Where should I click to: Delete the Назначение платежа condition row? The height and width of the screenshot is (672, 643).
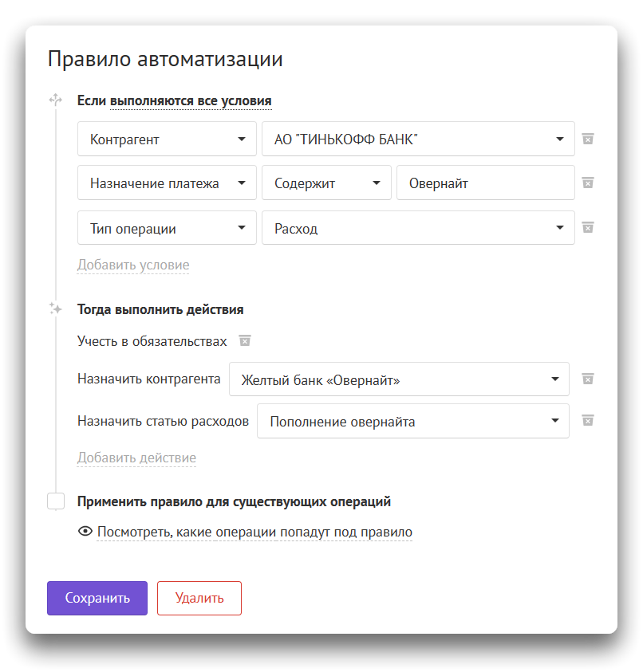(x=587, y=183)
